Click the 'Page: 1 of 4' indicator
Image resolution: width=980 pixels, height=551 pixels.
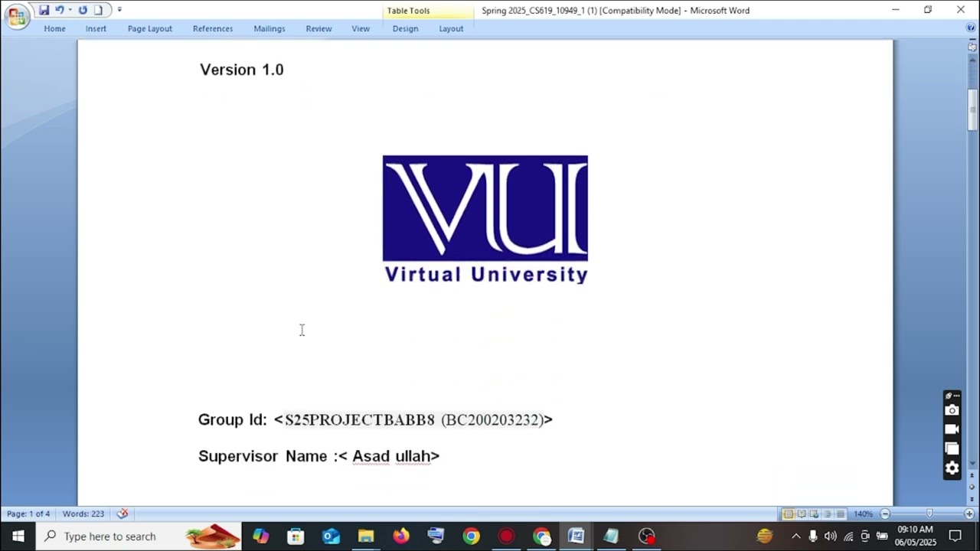28,514
